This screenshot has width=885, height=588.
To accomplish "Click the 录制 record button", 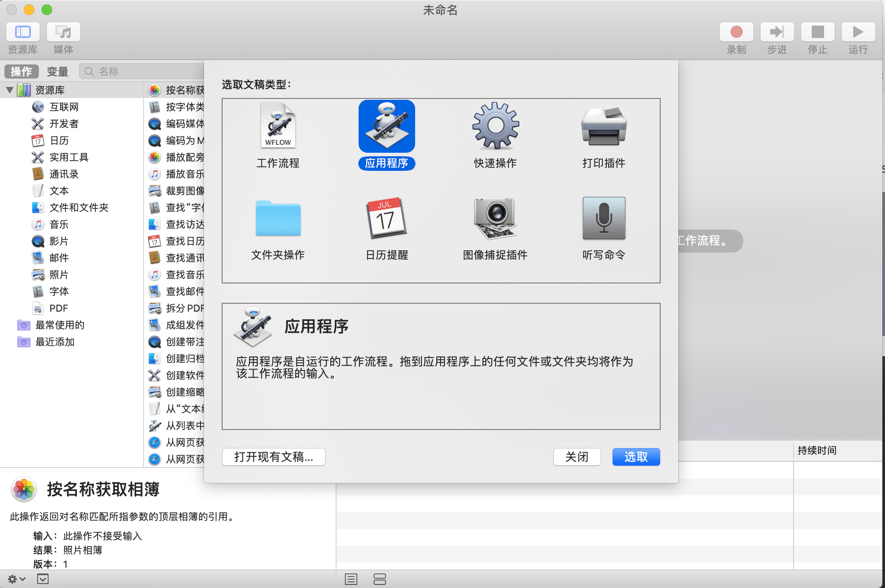I will [x=736, y=32].
